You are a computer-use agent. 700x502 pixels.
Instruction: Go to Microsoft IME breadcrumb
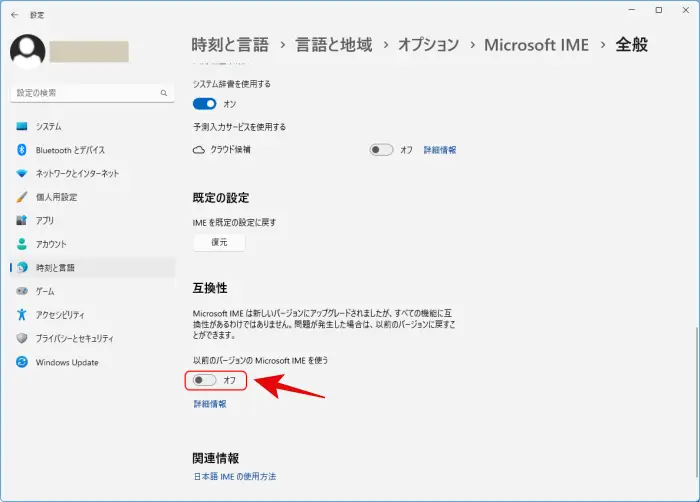536,45
